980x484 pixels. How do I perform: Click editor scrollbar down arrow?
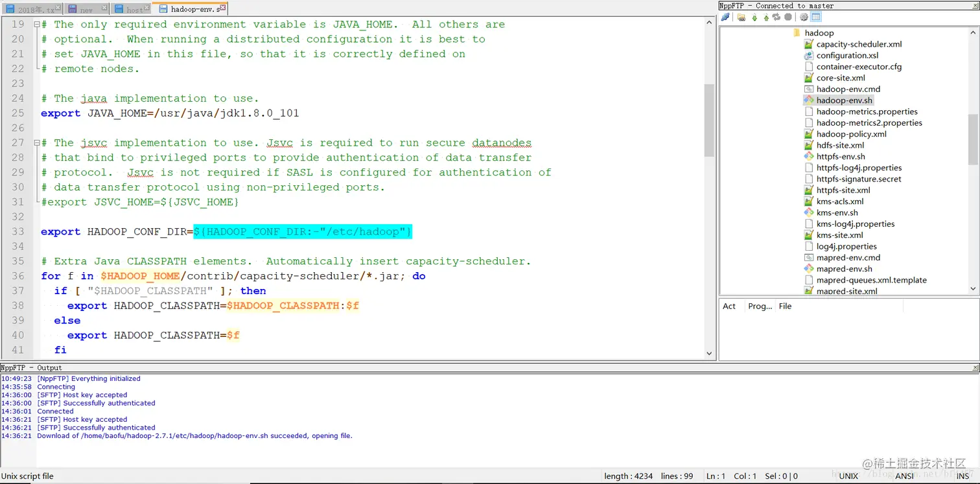[709, 354]
